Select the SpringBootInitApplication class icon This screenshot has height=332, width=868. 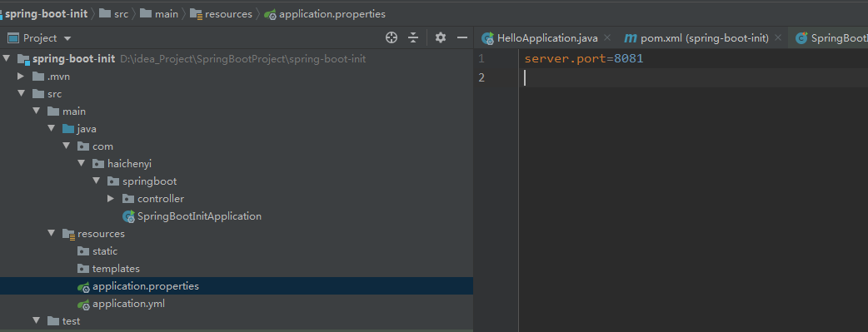pos(129,216)
